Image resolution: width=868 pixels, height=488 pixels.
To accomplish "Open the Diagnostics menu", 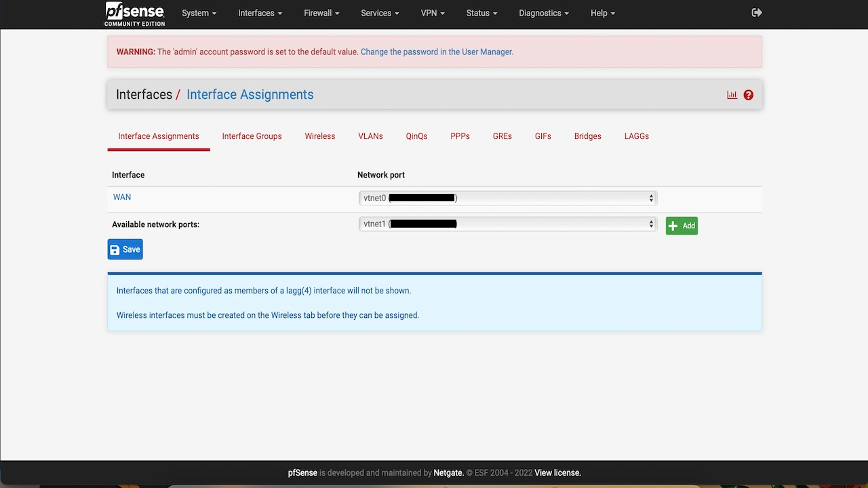I will pos(543,13).
